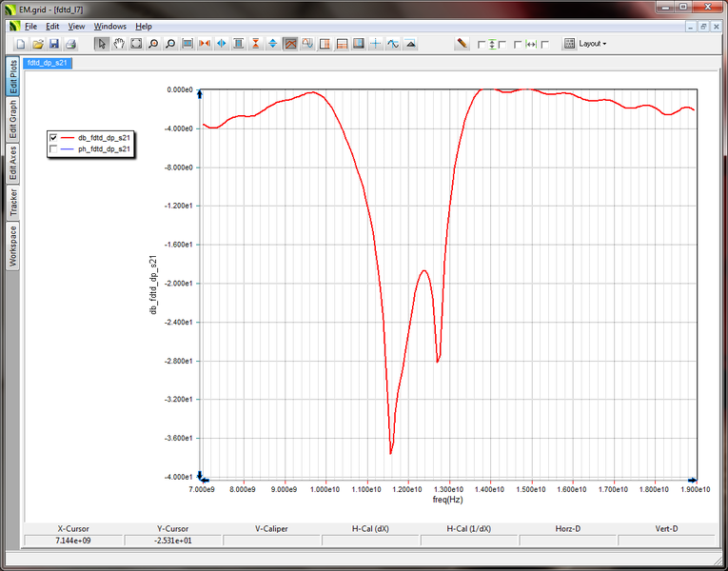Click the Y-Cursor value field
The image size is (728, 571).
(x=171, y=541)
